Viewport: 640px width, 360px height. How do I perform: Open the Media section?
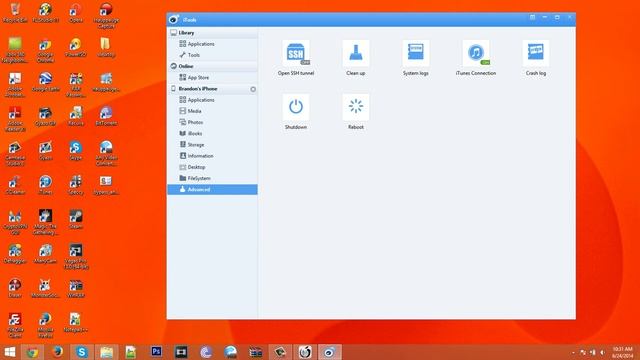coord(212,111)
